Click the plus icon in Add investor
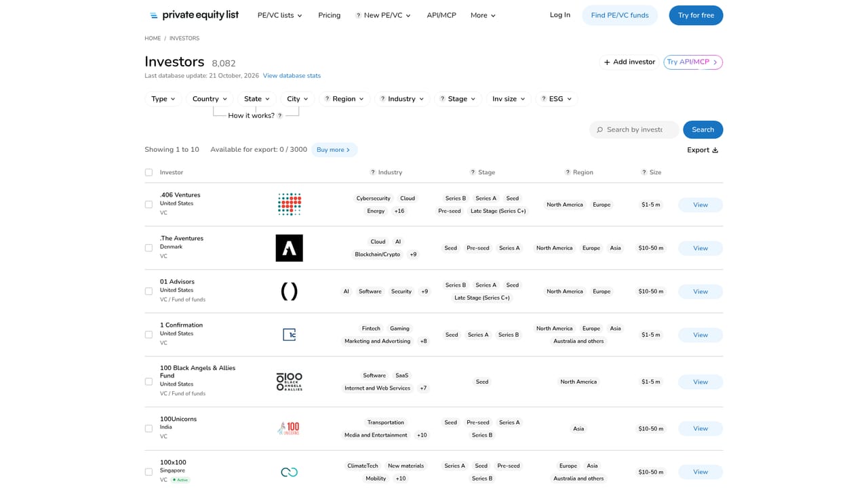The image size is (868, 488). pos(607,62)
